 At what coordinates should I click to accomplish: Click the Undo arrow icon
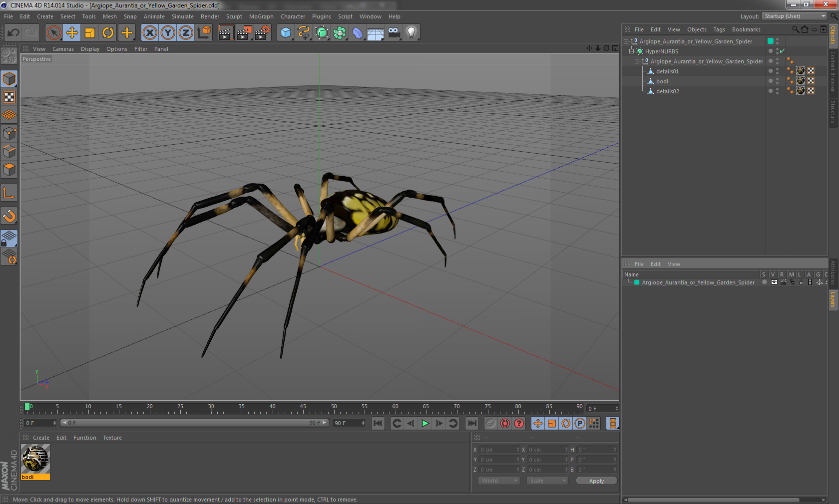click(x=13, y=33)
